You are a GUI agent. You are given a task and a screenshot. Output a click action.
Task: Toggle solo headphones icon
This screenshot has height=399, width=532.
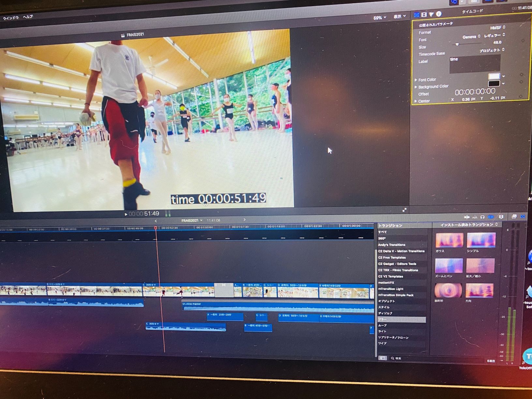482,217
